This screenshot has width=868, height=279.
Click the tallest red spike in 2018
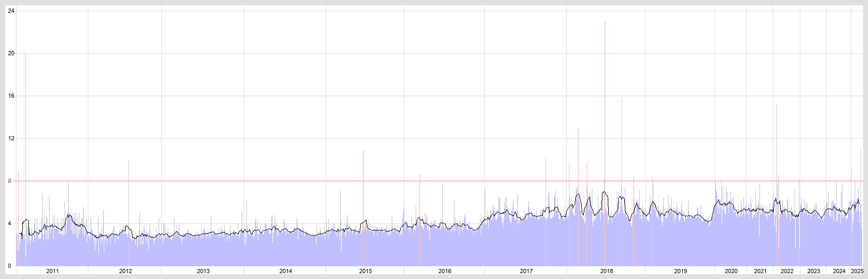pos(605,143)
